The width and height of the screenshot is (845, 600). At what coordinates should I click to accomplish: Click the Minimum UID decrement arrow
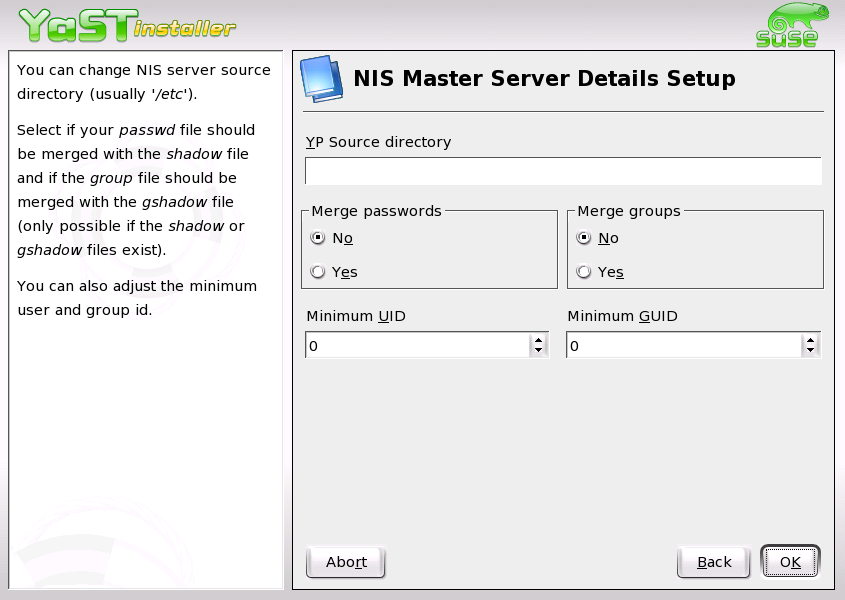[x=539, y=350]
